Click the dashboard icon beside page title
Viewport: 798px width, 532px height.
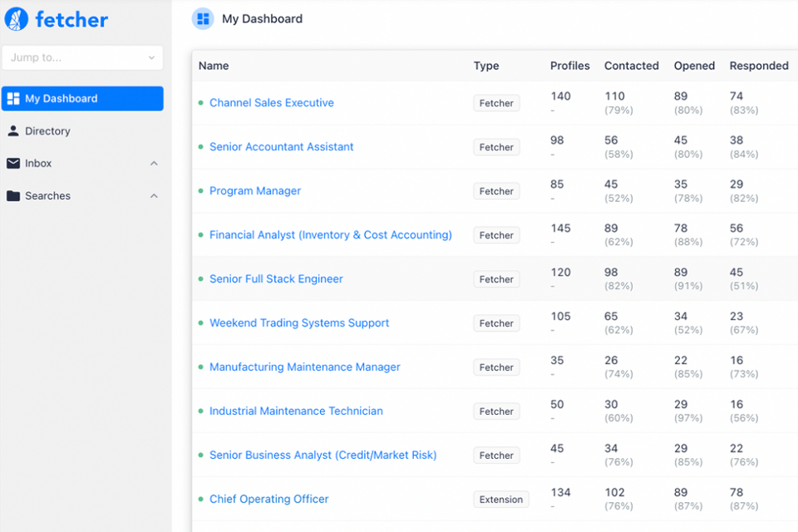pos(203,19)
